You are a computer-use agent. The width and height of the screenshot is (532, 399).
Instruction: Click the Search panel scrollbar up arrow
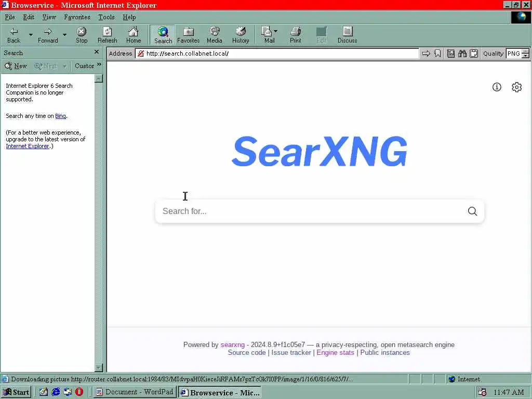point(99,78)
